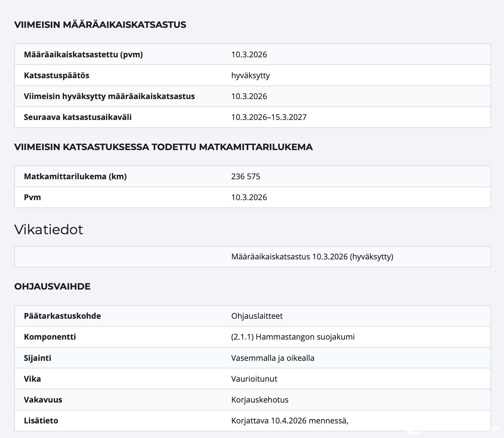This screenshot has height=438, width=504.
Task: Click the Viimeisin hyväksytty määräaikaiskatsastus label
Action: 109,96
